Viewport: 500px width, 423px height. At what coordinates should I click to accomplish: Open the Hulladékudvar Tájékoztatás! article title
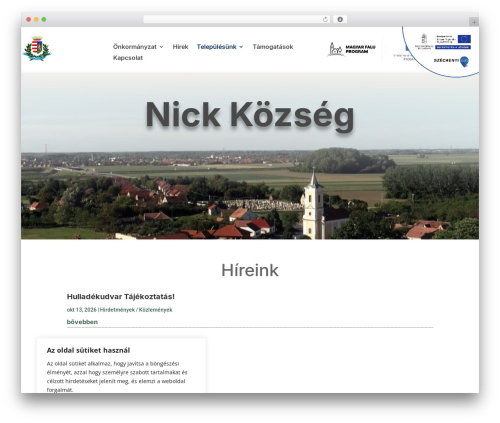[121, 296]
